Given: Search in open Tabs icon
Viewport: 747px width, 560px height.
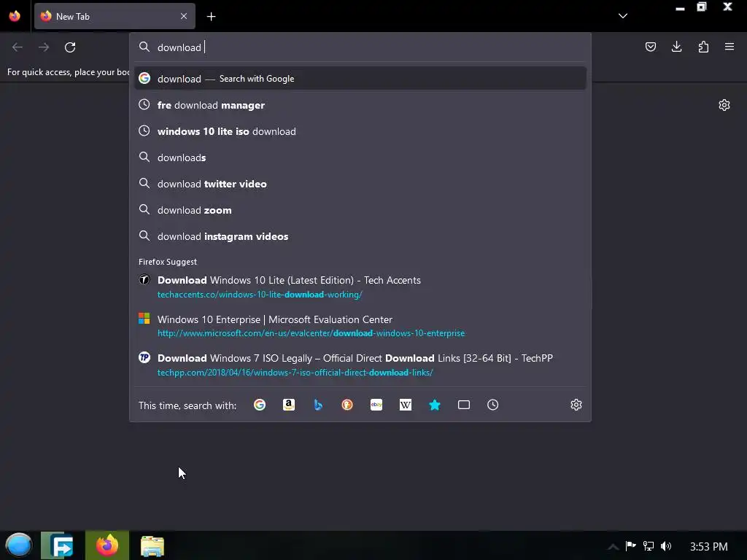Looking at the screenshot, I should pyautogui.click(x=463, y=405).
